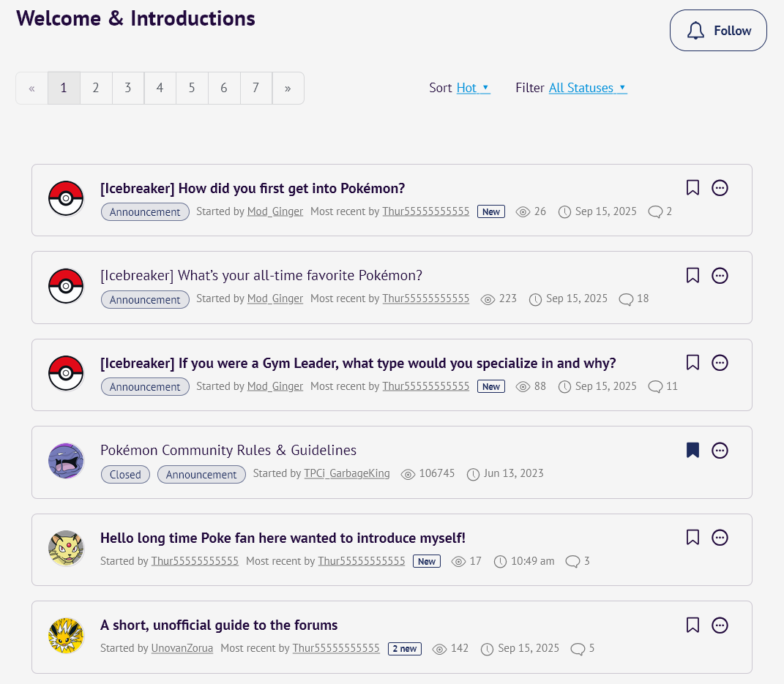Open more options for Gym Leader thread
The width and height of the screenshot is (784, 684).
click(720, 363)
